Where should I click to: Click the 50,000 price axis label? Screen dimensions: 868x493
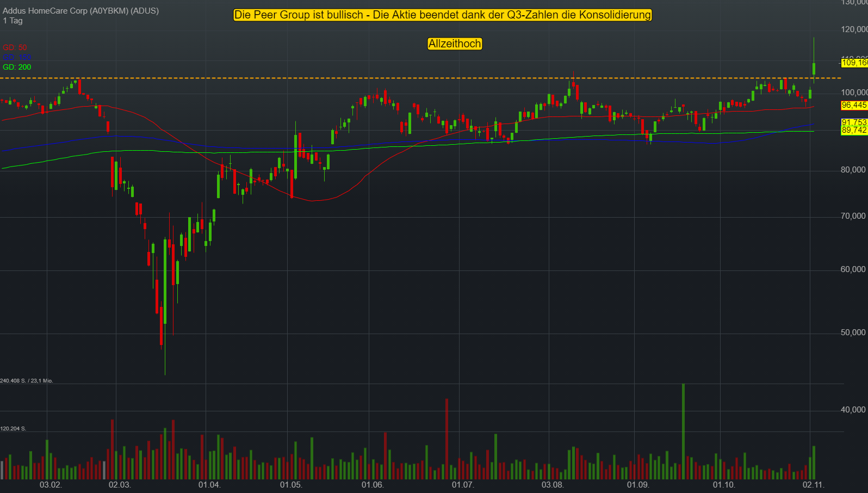[853, 332]
